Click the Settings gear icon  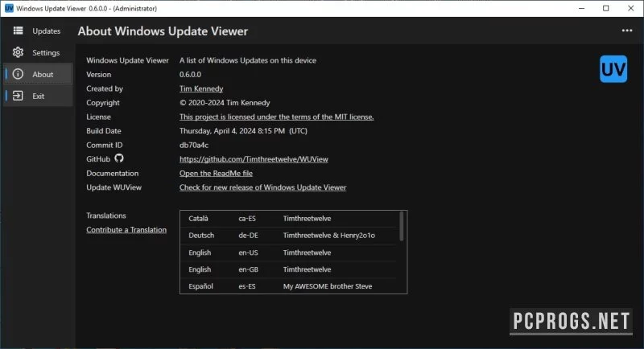[x=18, y=52]
